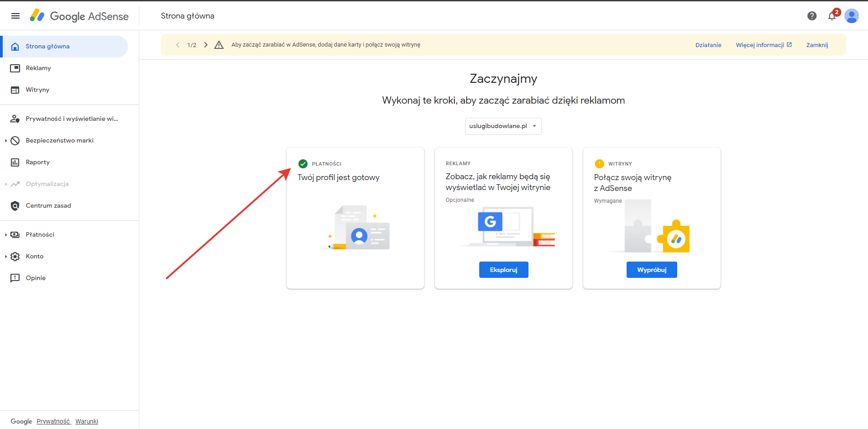Click the Wypróbuj button
Image resolution: width=868 pixels, height=429 pixels.
(652, 270)
